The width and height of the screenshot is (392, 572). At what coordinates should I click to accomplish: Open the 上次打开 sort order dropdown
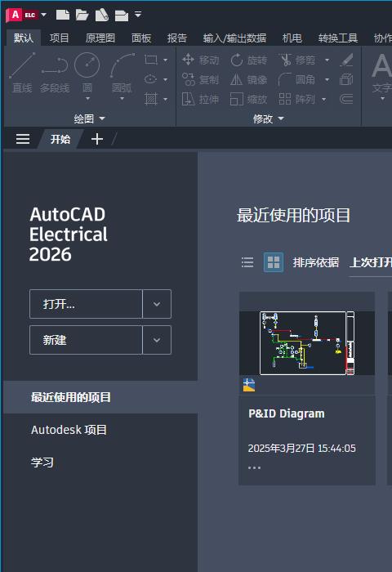tap(371, 262)
